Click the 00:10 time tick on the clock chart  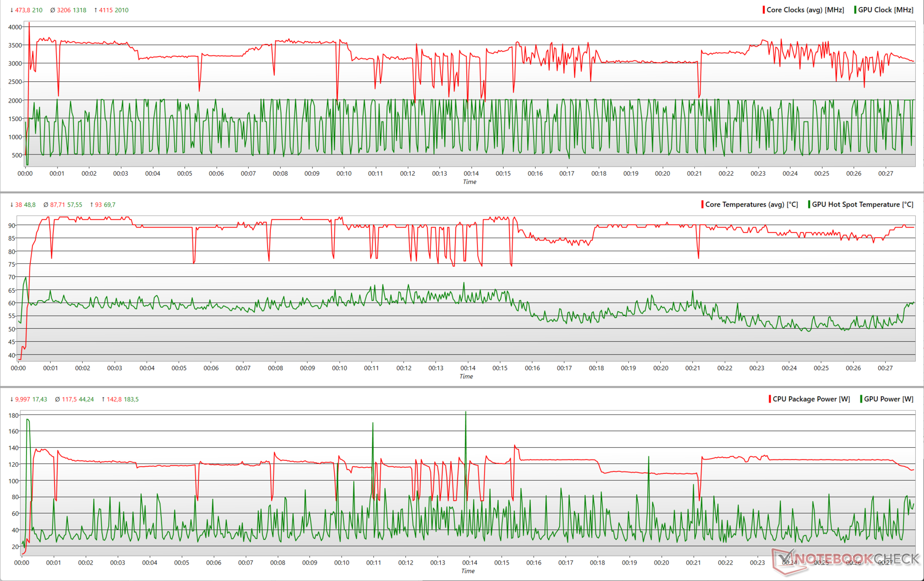[x=344, y=173]
